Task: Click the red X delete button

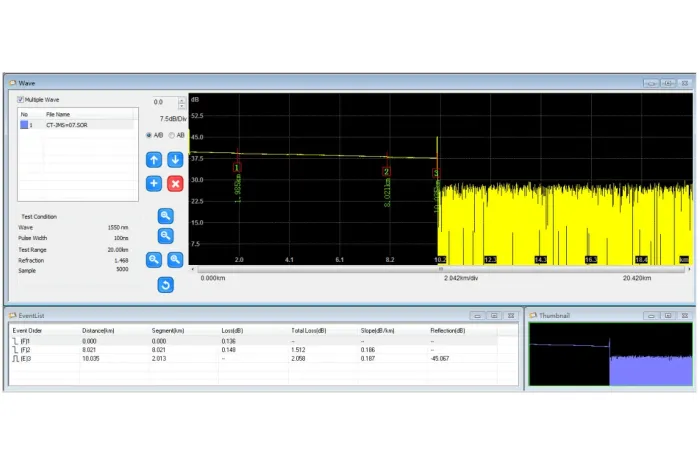Action: [175, 183]
